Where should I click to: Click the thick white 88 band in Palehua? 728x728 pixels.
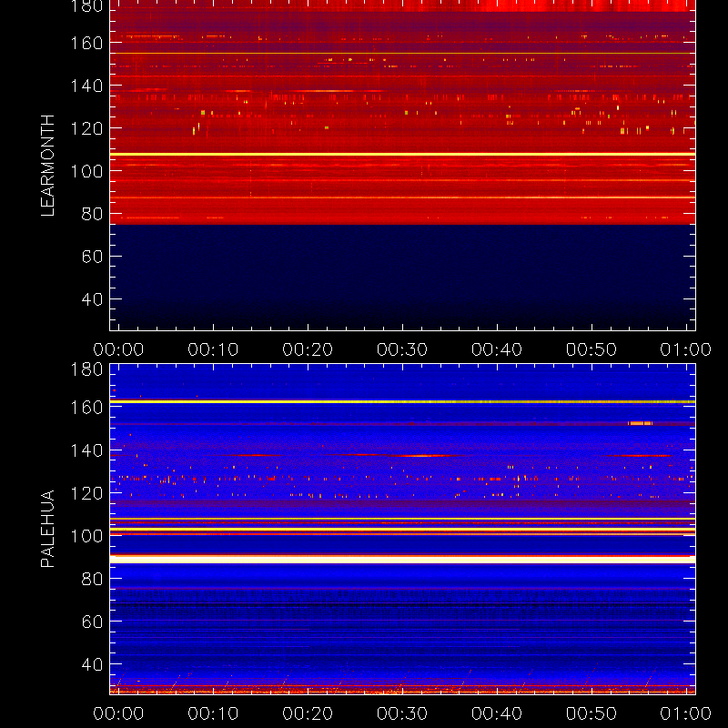click(402, 560)
